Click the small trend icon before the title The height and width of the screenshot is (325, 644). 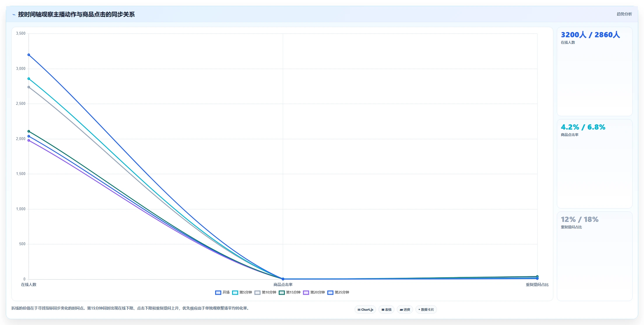tap(14, 15)
